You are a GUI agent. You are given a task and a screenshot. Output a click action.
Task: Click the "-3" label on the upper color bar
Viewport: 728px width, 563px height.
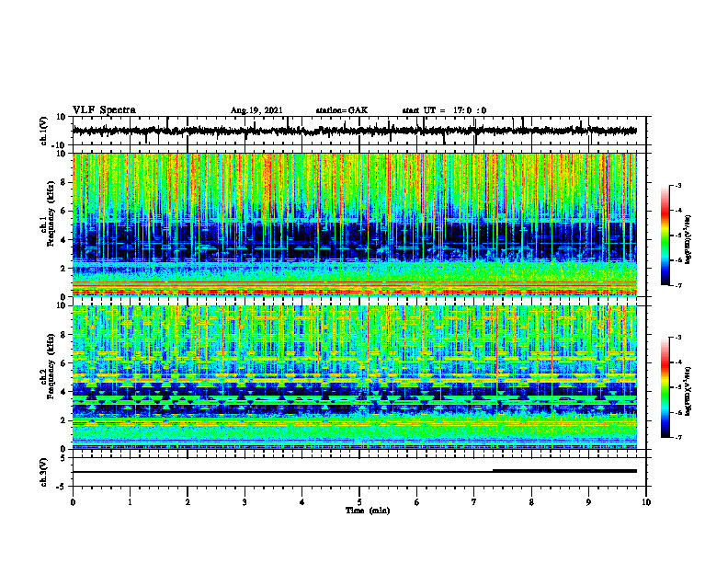pos(678,186)
